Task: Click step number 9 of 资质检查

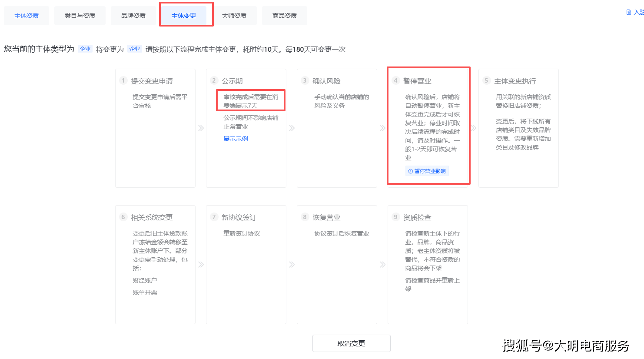Action: (x=395, y=217)
